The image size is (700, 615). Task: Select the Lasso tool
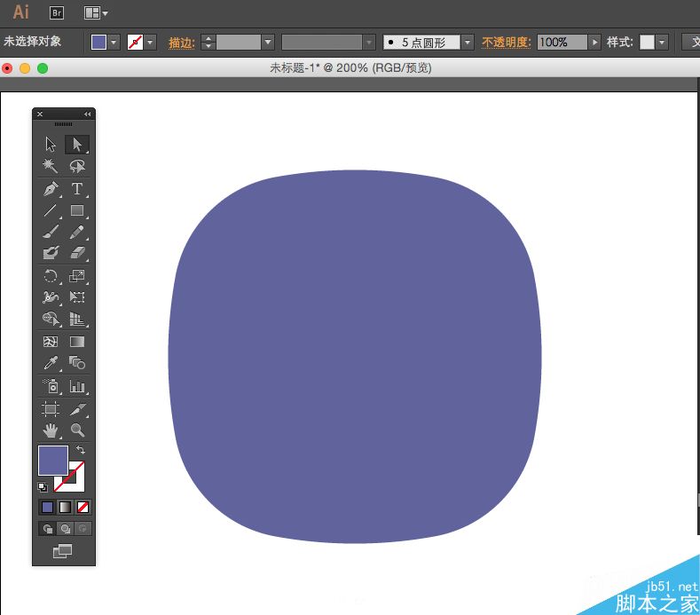[77, 166]
